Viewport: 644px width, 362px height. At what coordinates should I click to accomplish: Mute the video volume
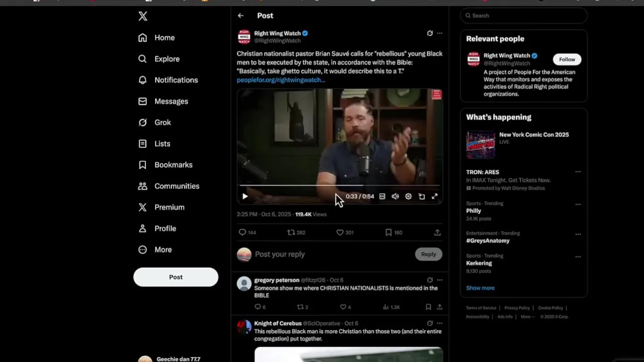[x=395, y=197]
